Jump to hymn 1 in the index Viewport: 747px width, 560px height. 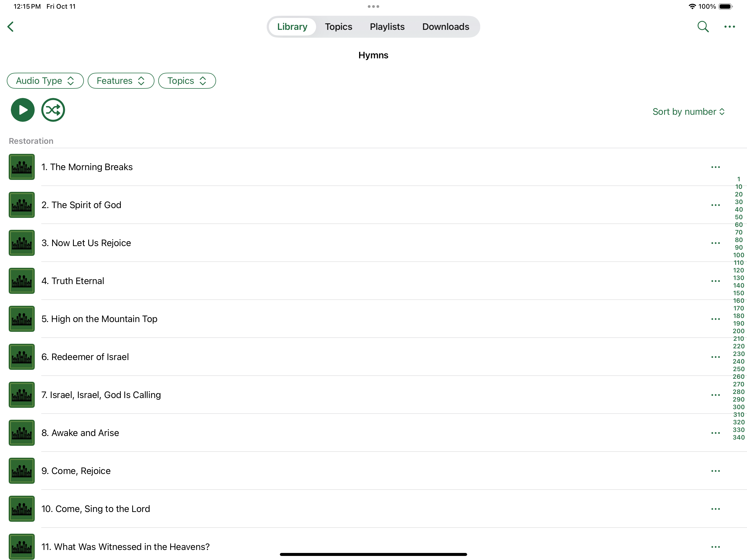pos(739,179)
